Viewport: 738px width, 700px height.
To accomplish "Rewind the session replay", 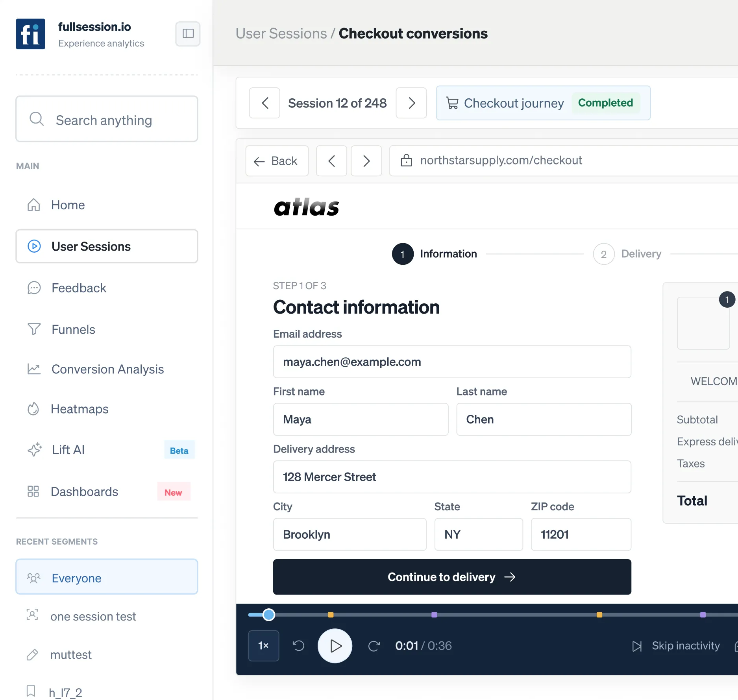I will [298, 646].
